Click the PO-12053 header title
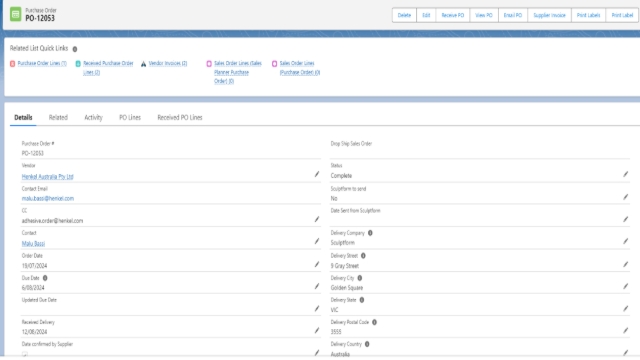Viewport: 640px width, 360px height. coord(40,18)
